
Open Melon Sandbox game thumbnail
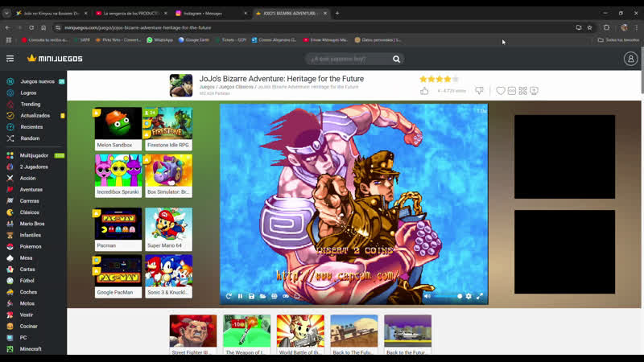[x=118, y=129]
